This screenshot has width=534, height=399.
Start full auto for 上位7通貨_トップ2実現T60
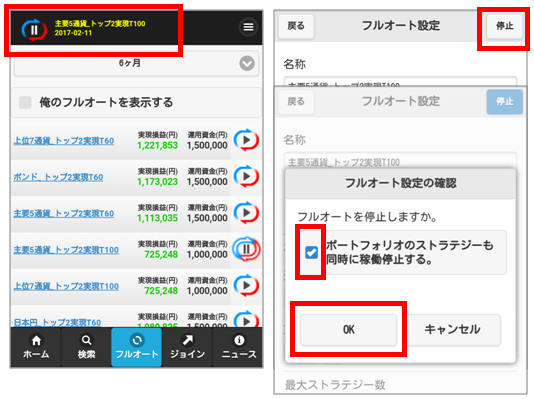point(246,140)
